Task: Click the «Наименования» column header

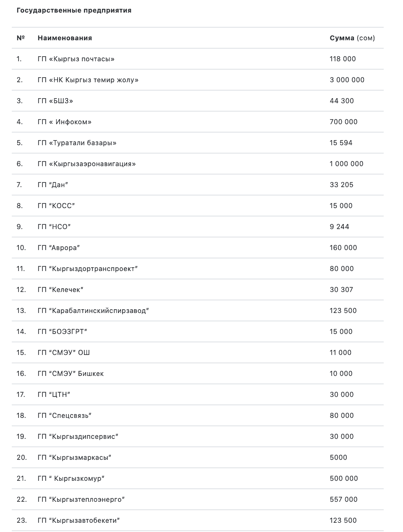Action: coord(65,38)
